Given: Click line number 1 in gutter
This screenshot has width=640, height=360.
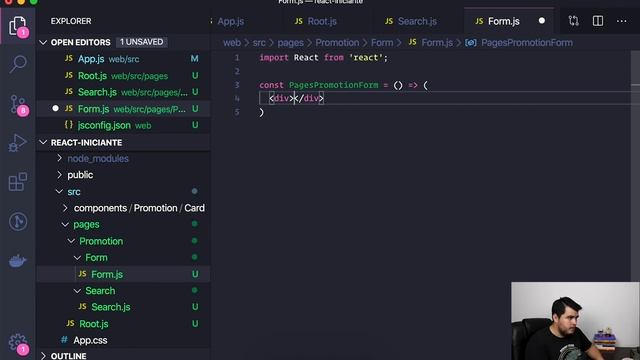Looking at the screenshot, I should click(237, 58).
